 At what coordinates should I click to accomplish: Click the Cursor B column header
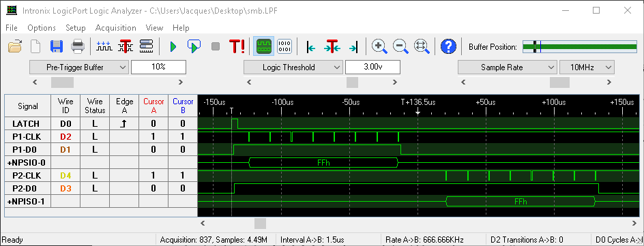(x=183, y=106)
